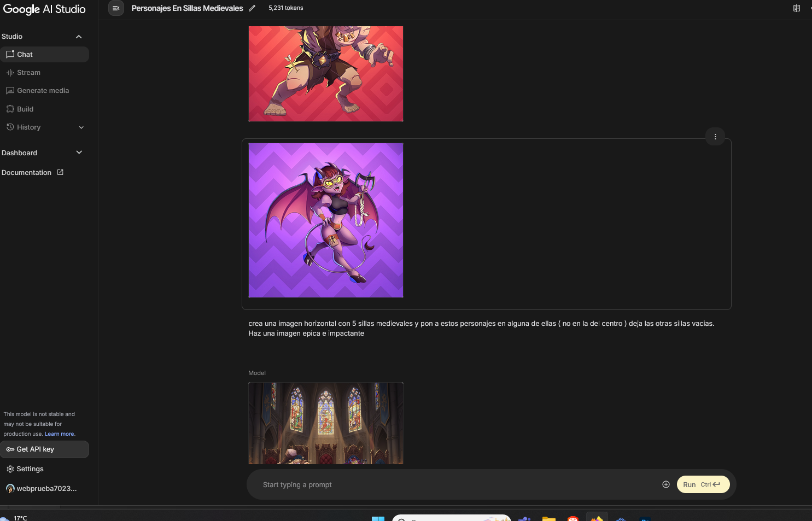Open the Generate media section
The width and height of the screenshot is (812, 521).
(43, 91)
